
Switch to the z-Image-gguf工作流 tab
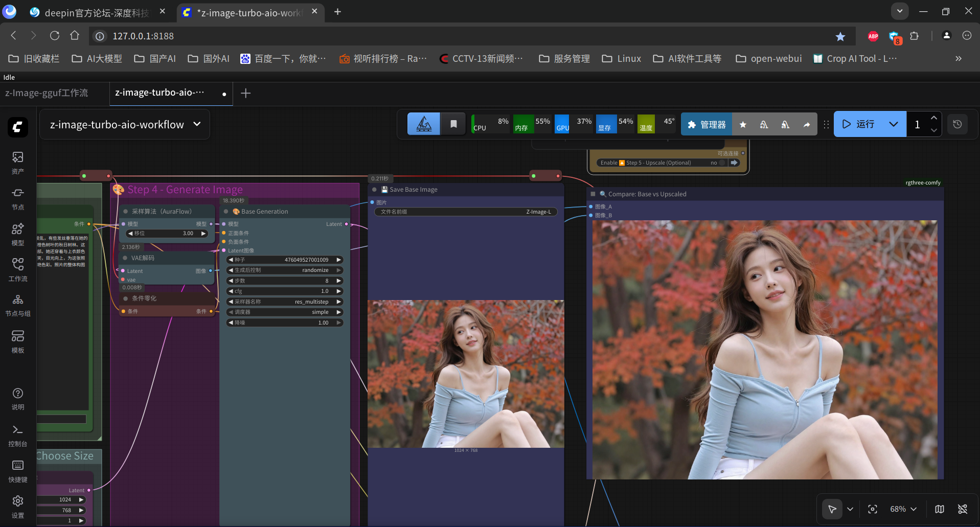[x=47, y=93]
